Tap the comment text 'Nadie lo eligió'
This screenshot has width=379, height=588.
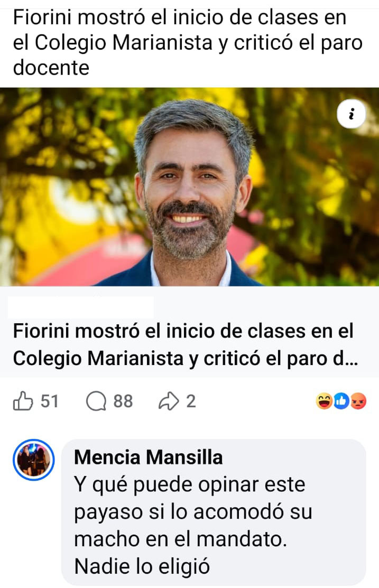(x=142, y=566)
